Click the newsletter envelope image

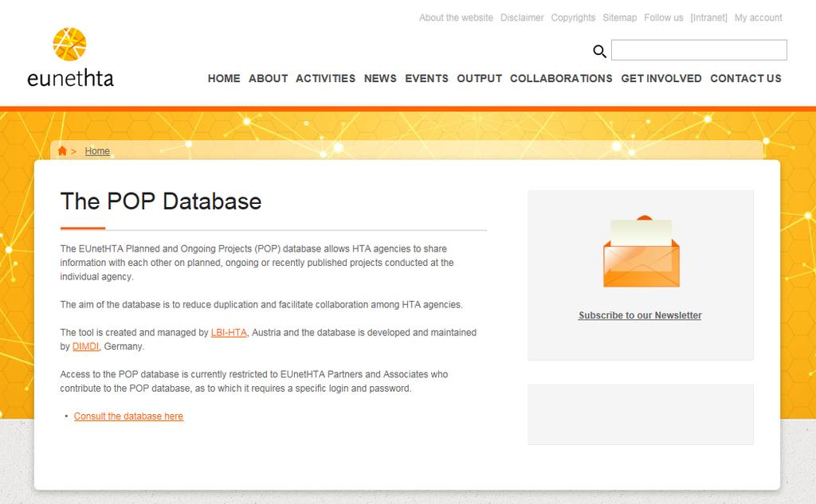(641, 252)
